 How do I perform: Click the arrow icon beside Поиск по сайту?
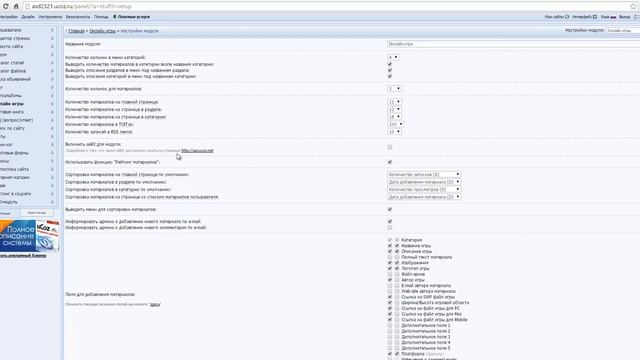(x=52, y=128)
